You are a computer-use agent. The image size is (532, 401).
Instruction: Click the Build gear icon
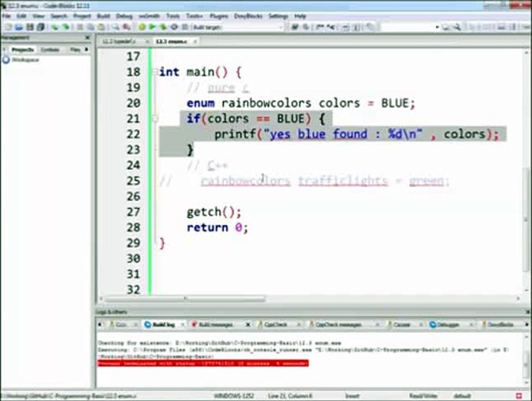142,27
